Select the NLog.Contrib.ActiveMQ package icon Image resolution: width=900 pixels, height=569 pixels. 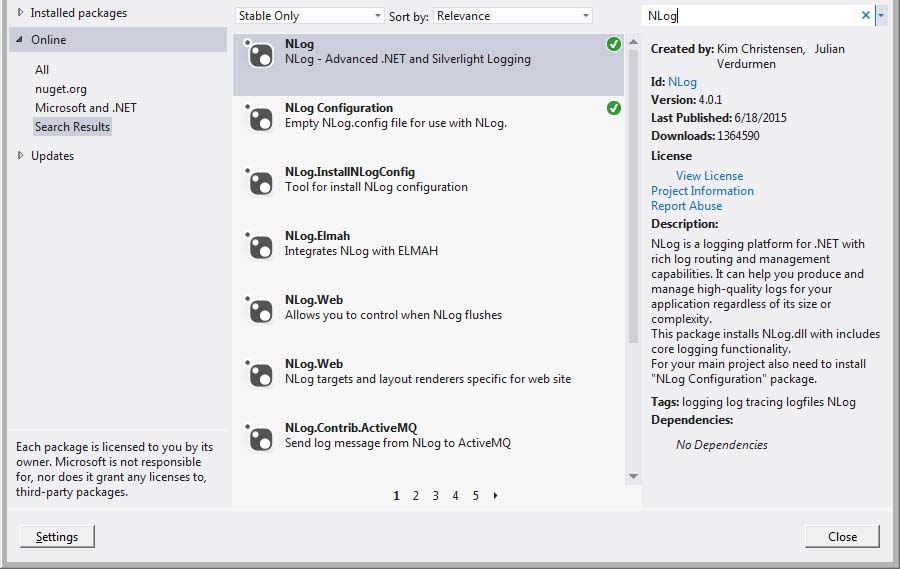[x=260, y=438]
